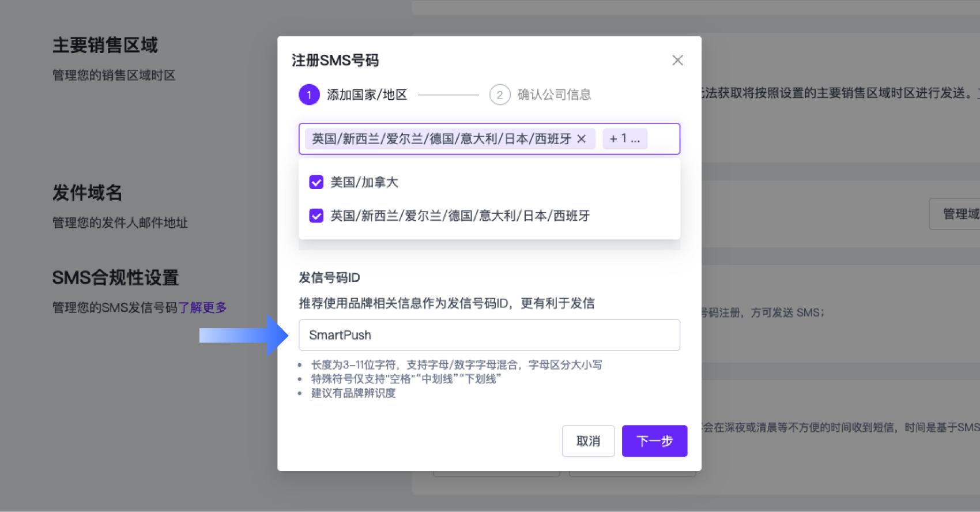Select the 美国/加拿大 option text in list
Viewport: 980px width, 512px height.
pos(364,182)
